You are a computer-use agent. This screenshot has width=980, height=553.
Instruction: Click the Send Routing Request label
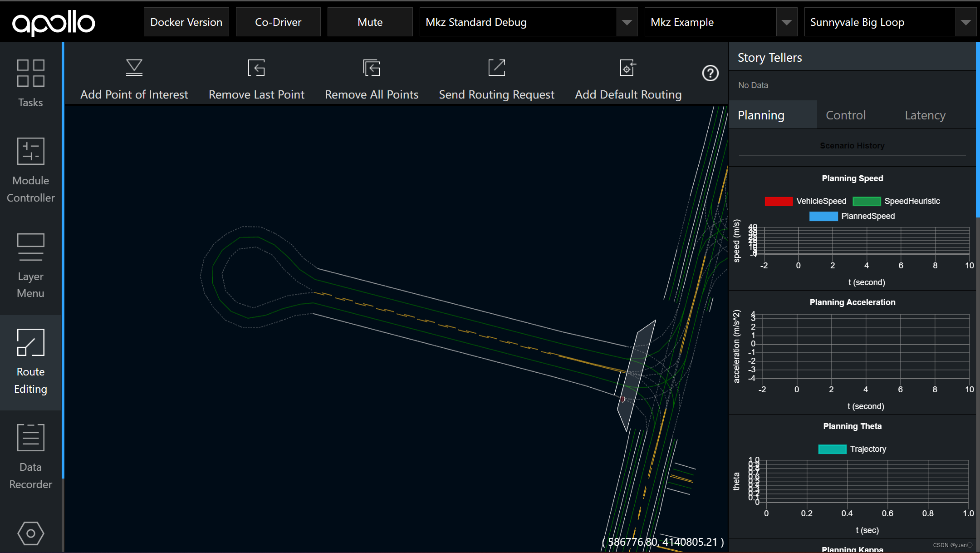click(496, 94)
